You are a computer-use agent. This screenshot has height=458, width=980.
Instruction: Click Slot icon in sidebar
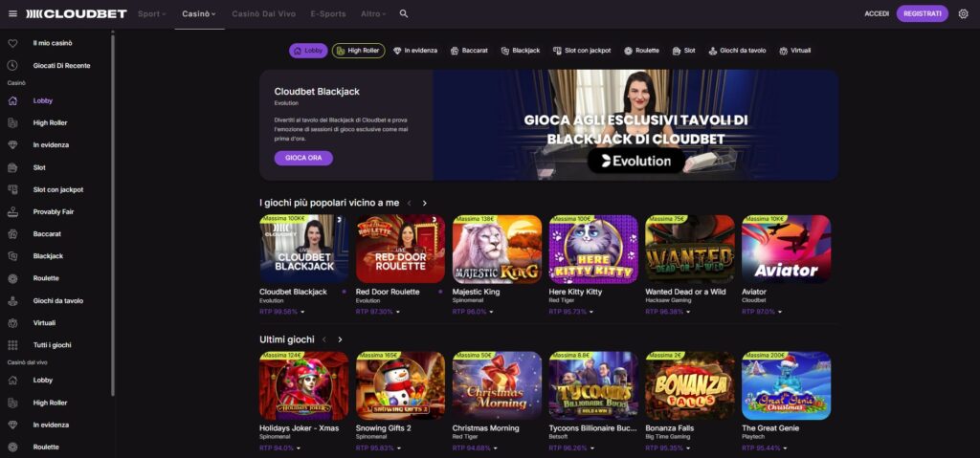coord(12,167)
